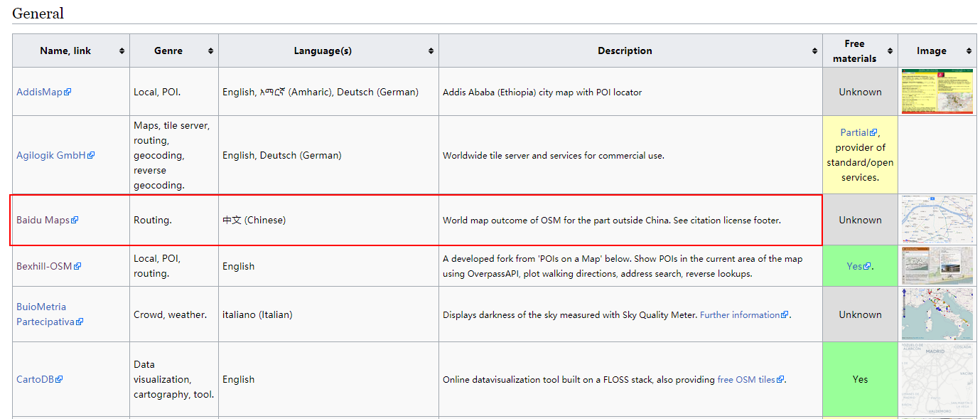980x419 pixels.
Task: Open the Baidu Maps link
Action: (47, 220)
